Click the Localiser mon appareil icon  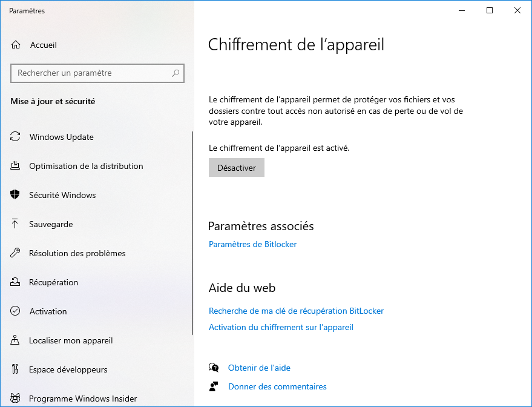click(15, 340)
